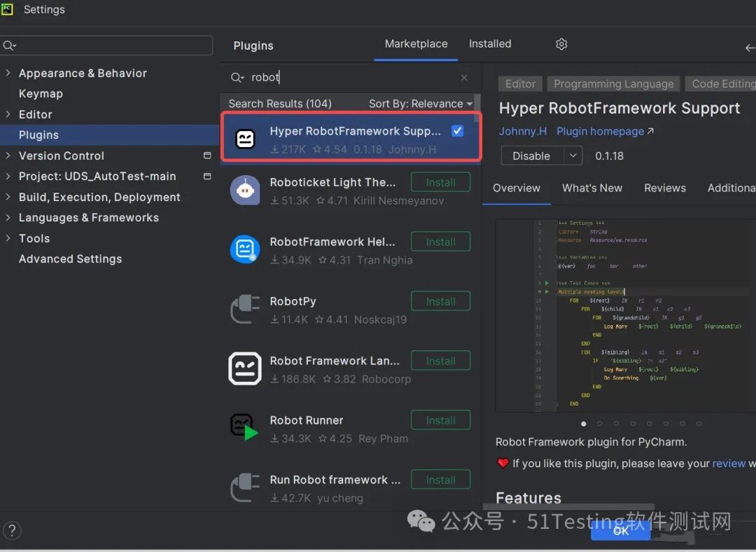
Task: Install the Robot Framework Language Server plugin
Action: point(441,361)
